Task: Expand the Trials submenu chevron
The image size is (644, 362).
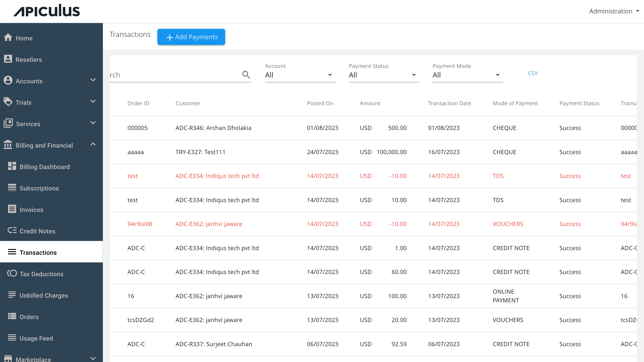Action: click(x=93, y=102)
